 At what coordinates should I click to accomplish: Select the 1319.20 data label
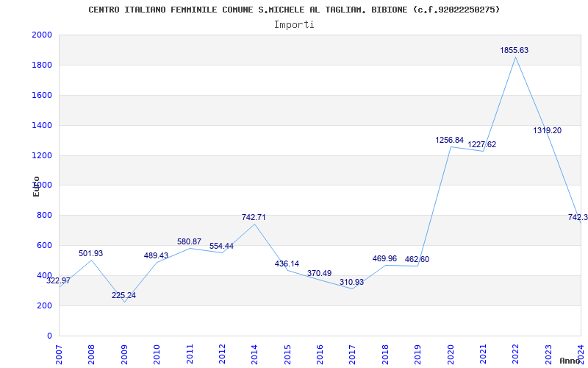547,130
